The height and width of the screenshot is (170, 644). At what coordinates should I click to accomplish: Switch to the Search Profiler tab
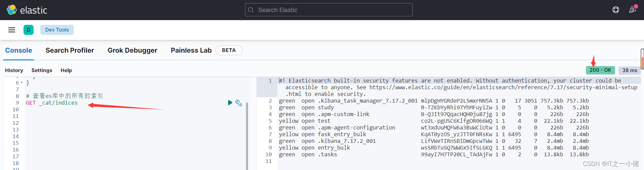point(70,50)
